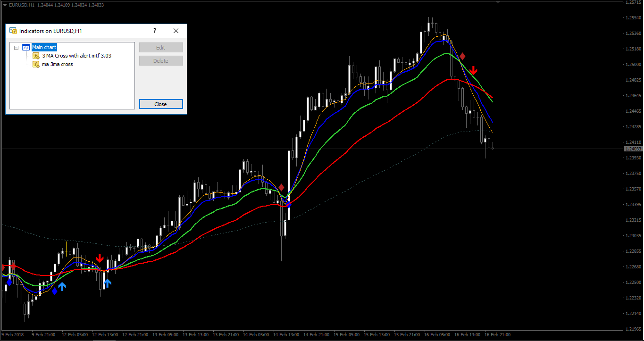Collapse the Main chart tree node
This screenshot has width=644, height=341.
pos(17,48)
